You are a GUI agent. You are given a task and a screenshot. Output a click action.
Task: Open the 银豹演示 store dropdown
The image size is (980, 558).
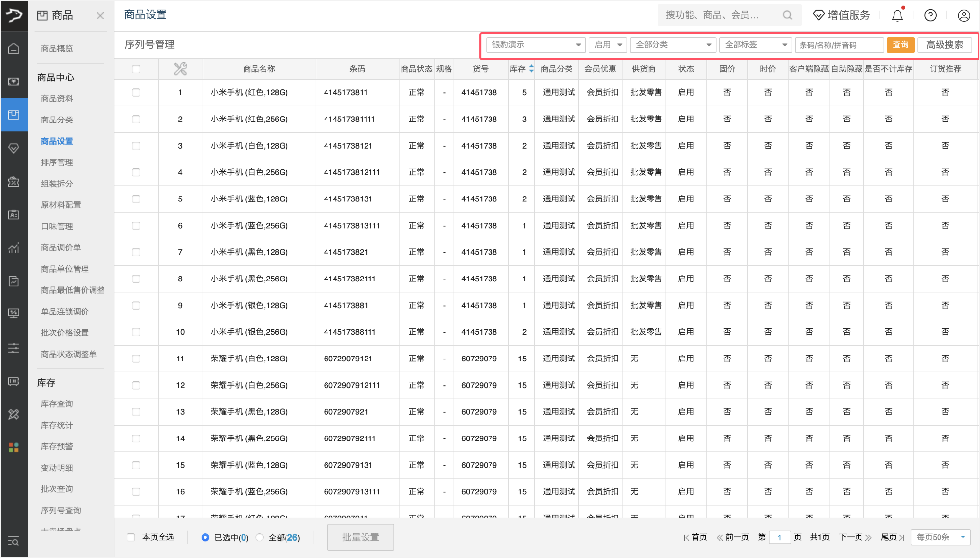coord(535,45)
